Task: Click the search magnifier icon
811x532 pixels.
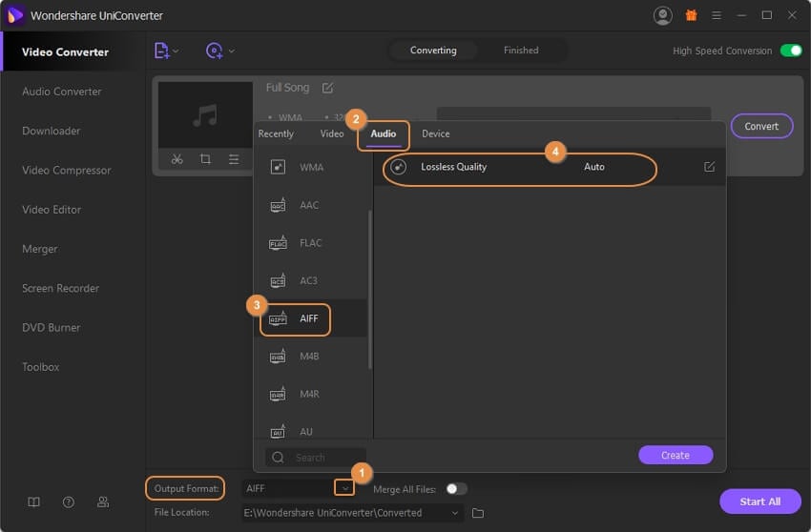Action: point(278,458)
